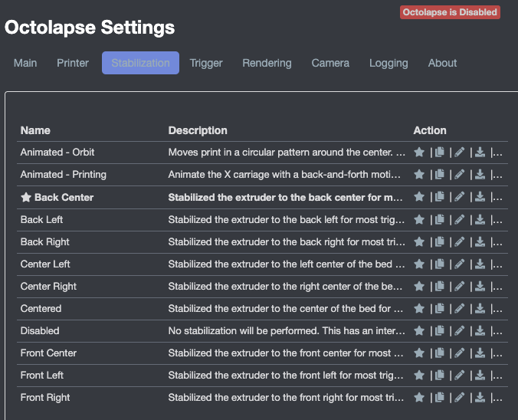Click the Back Right profile name
This screenshot has height=420, width=518.
45,242
